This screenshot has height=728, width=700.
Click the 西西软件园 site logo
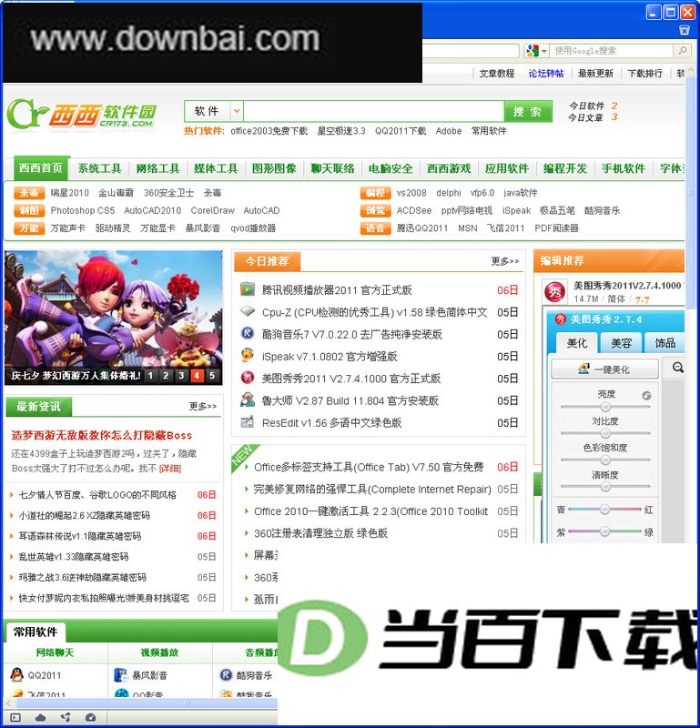coord(81,114)
